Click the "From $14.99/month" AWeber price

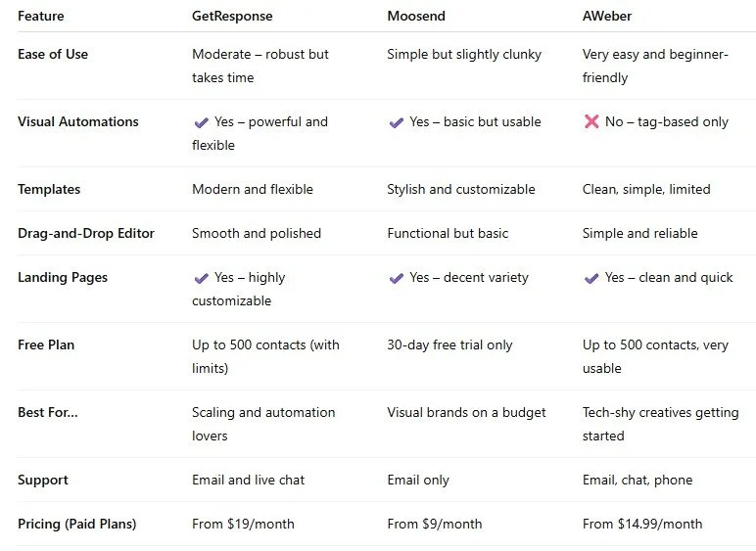[642, 525]
